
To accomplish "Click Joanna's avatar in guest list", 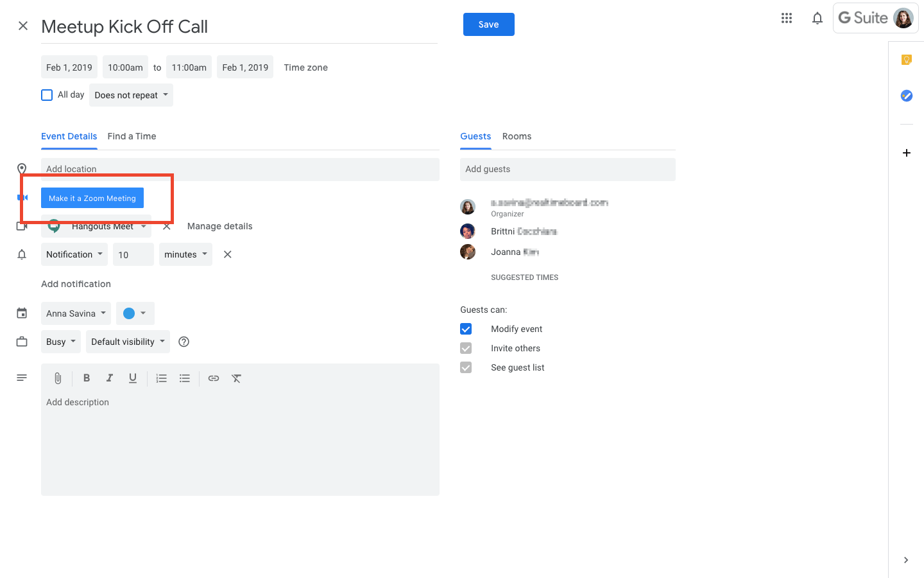I will click(468, 252).
